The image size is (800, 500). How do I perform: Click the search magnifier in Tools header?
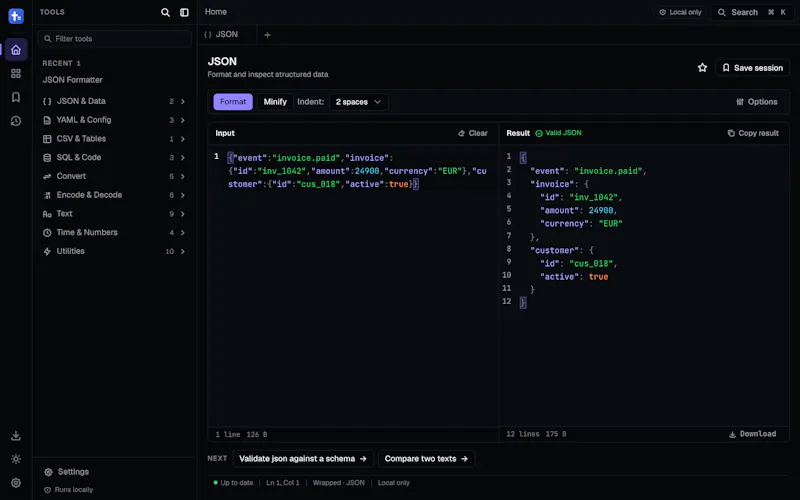(165, 12)
